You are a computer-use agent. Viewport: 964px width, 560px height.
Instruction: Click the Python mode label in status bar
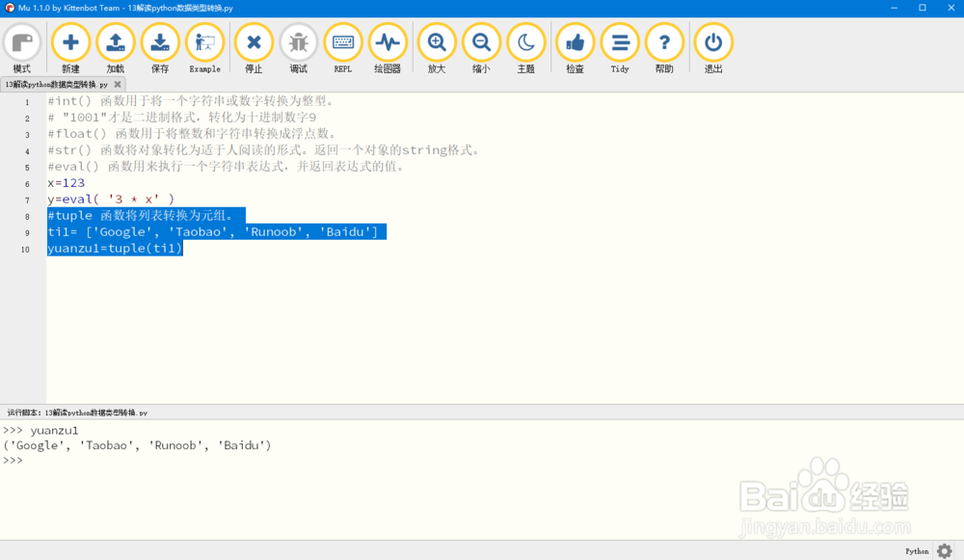[x=916, y=550]
